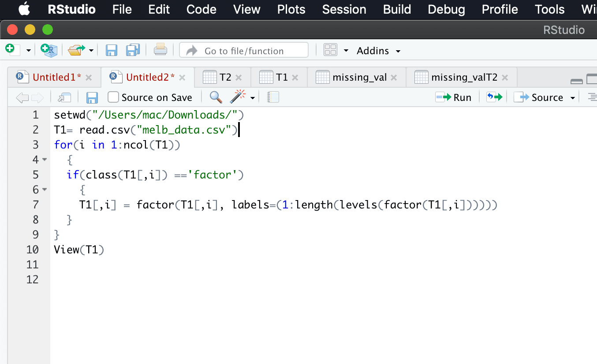Open the View menu
The width and height of the screenshot is (597, 364).
(246, 9)
